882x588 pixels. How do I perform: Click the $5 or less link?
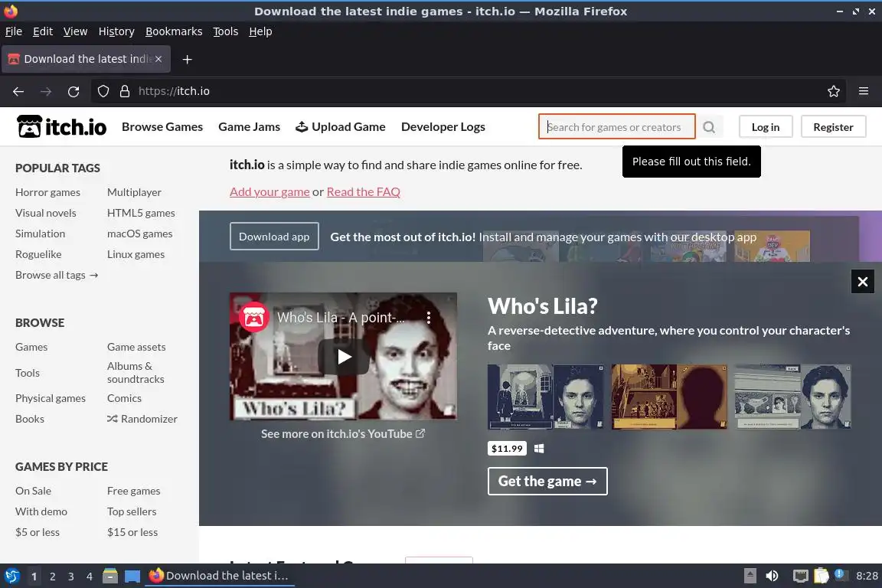[x=37, y=532]
